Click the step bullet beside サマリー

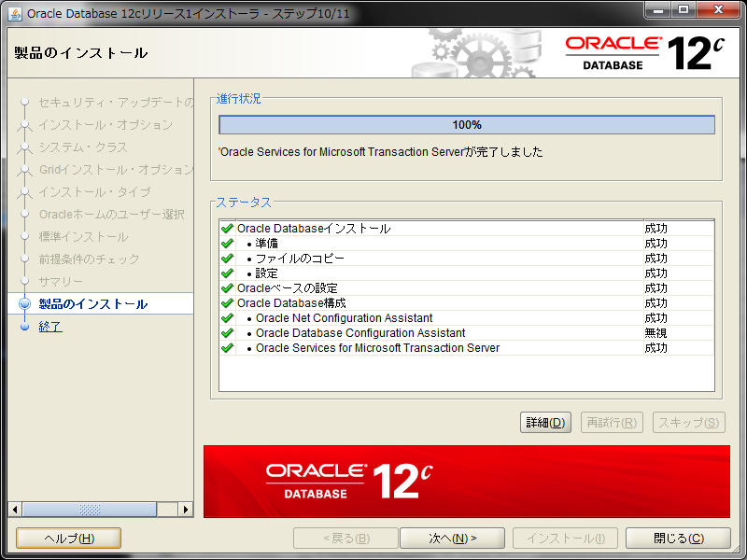tap(25, 281)
